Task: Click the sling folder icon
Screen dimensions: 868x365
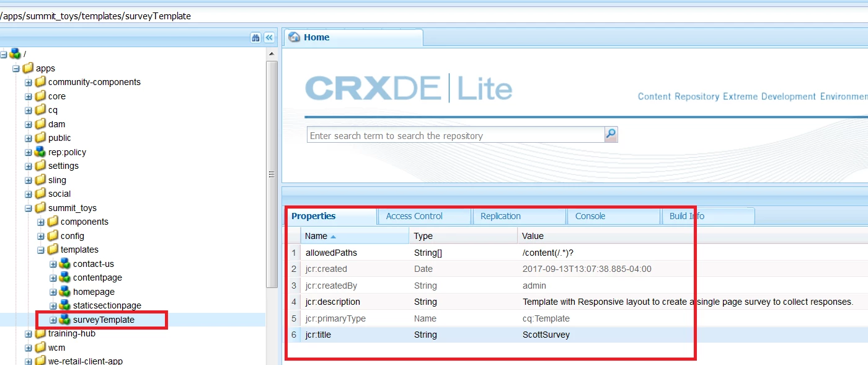Action: click(40, 180)
